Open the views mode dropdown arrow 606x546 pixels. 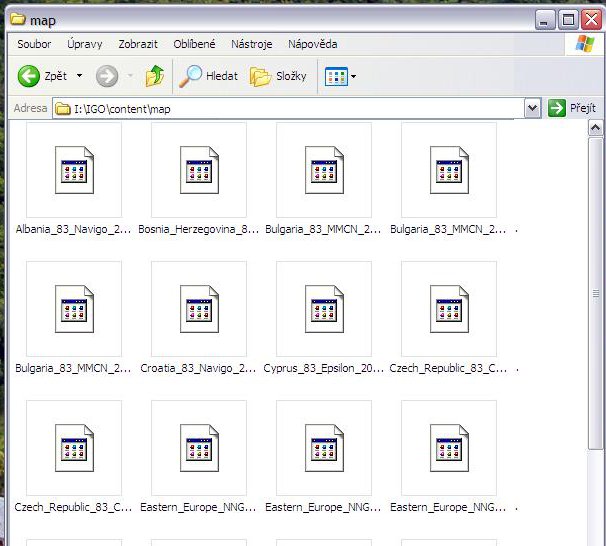pos(353,77)
